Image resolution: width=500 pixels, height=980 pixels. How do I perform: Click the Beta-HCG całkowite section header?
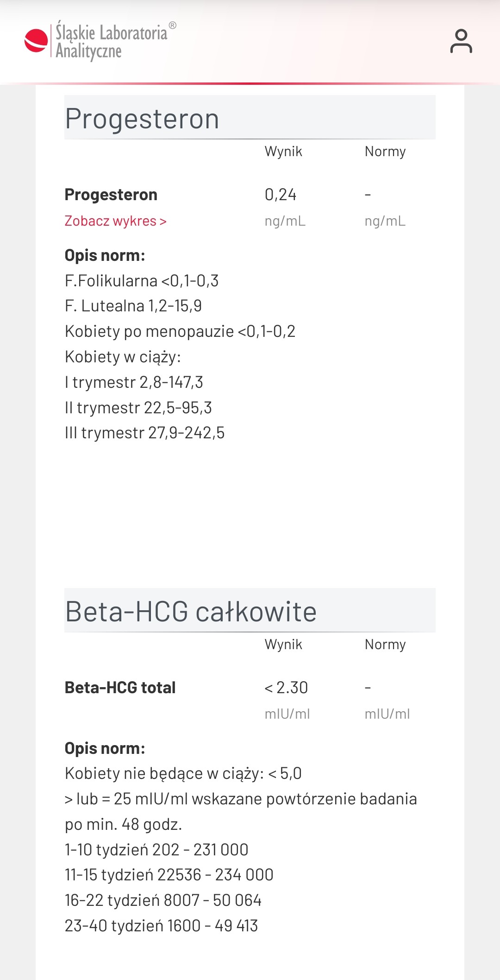(191, 612)
